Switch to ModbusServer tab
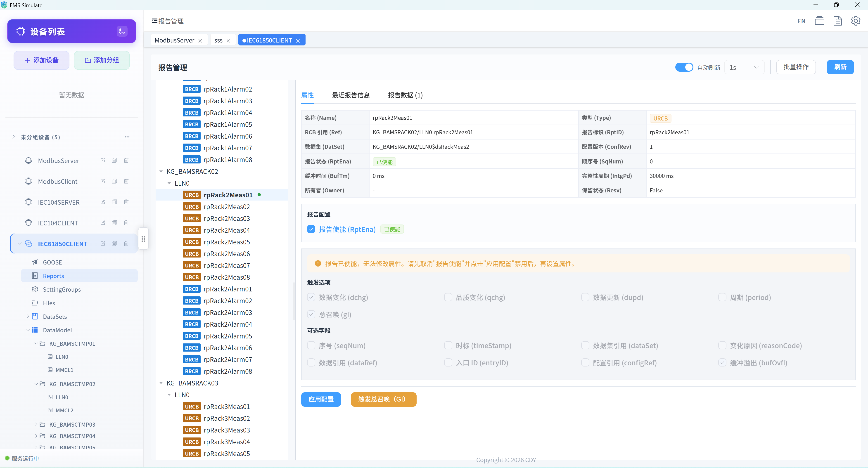This screenshot has height=468, width=868. point(175,40)
